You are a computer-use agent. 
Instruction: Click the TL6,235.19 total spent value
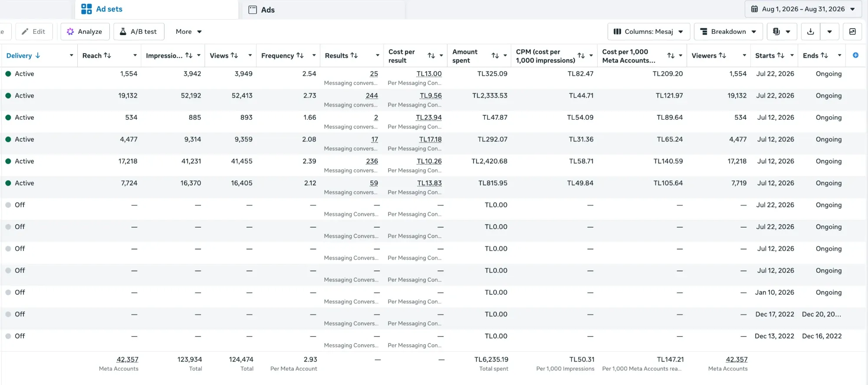[491, 359]
